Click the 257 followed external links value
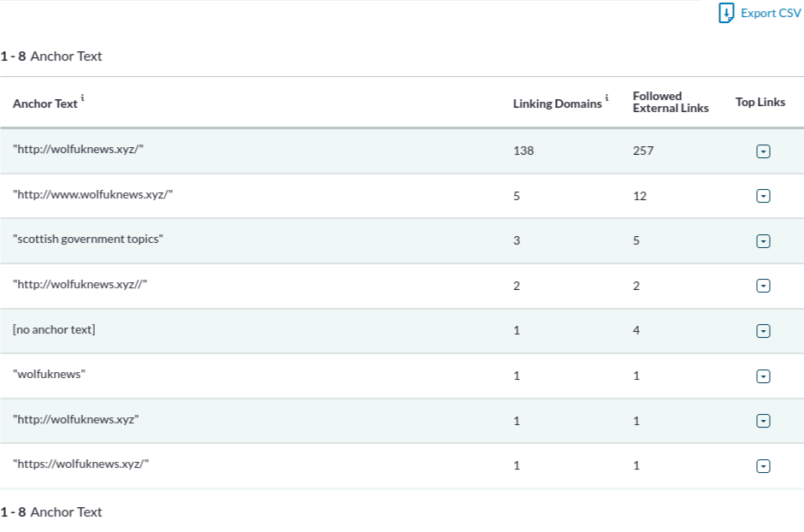 tap(642, 151)
